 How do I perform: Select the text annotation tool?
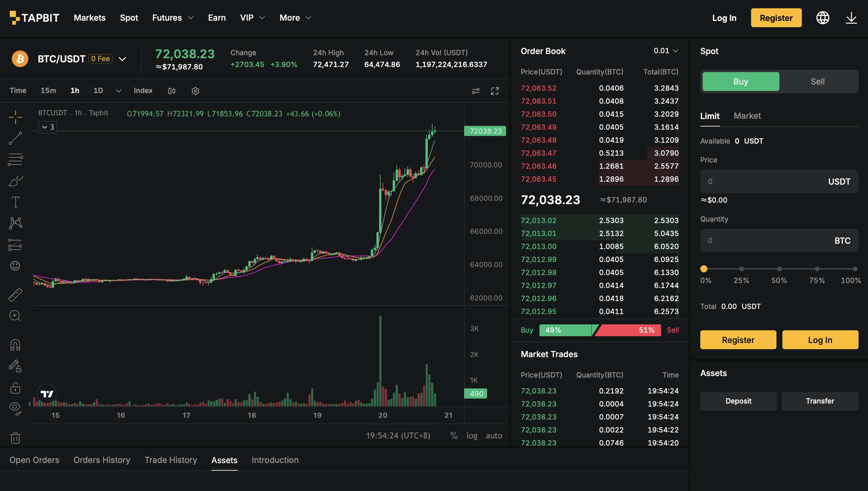(15, 202)
